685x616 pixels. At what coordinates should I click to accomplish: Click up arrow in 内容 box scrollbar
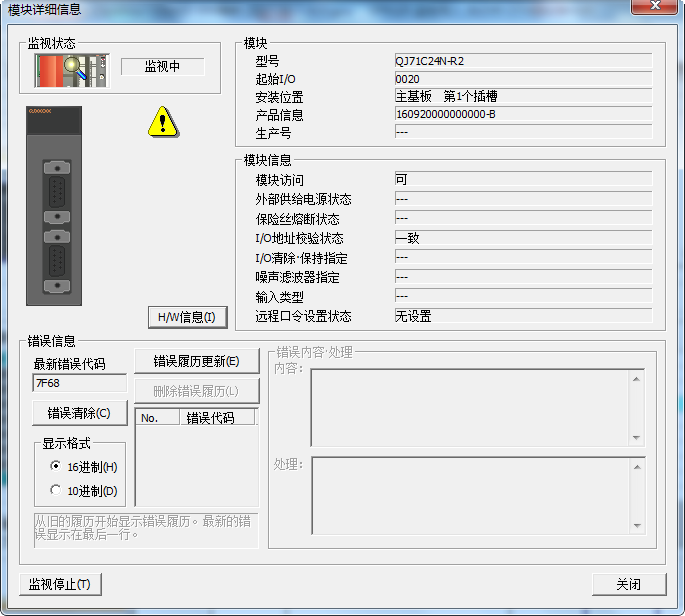point(635,379)
